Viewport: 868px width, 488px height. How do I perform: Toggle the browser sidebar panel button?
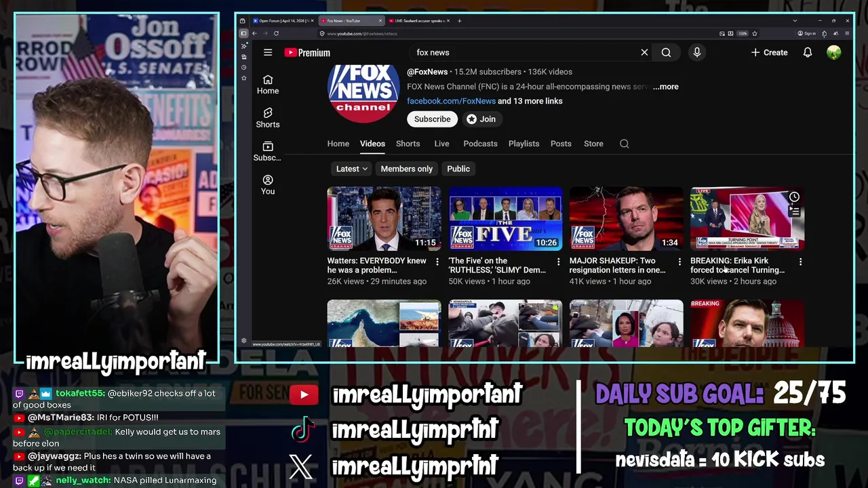(243, 33)
